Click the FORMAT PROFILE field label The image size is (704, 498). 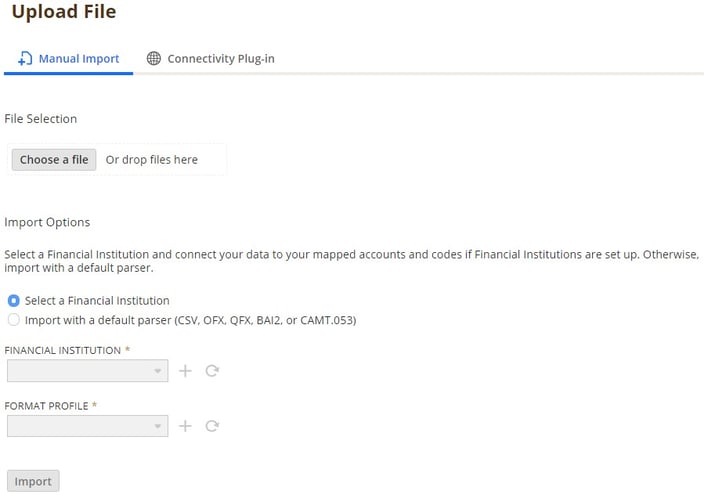[48, 406]
